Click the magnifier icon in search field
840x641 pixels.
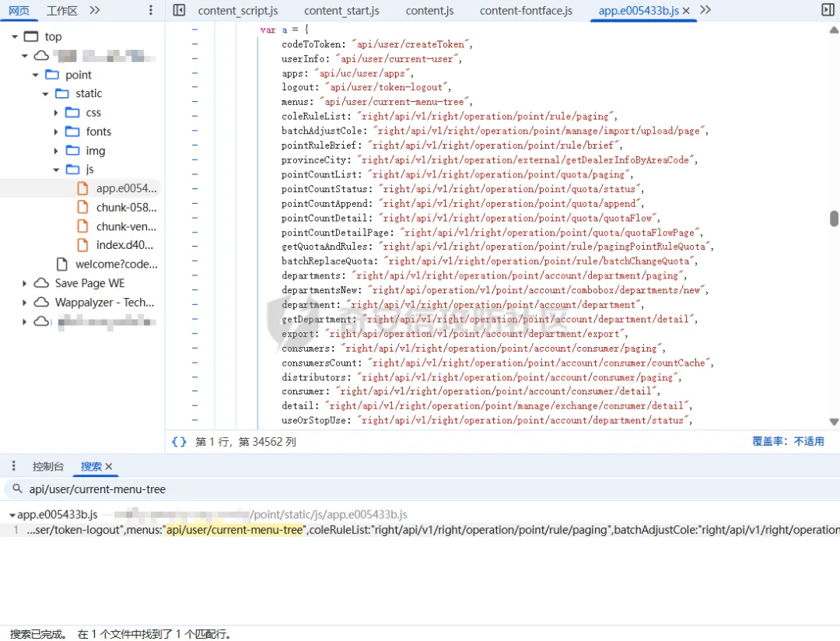click(17, 489)
